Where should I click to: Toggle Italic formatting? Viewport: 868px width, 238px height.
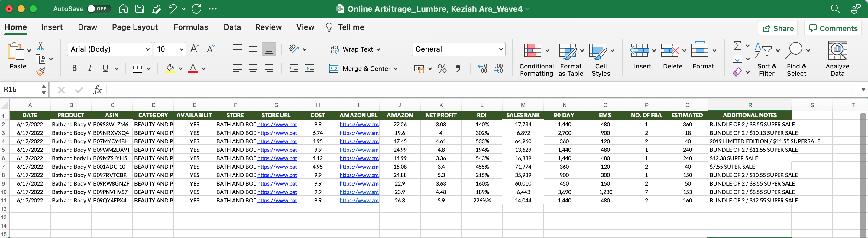click(x=90, y=68)
